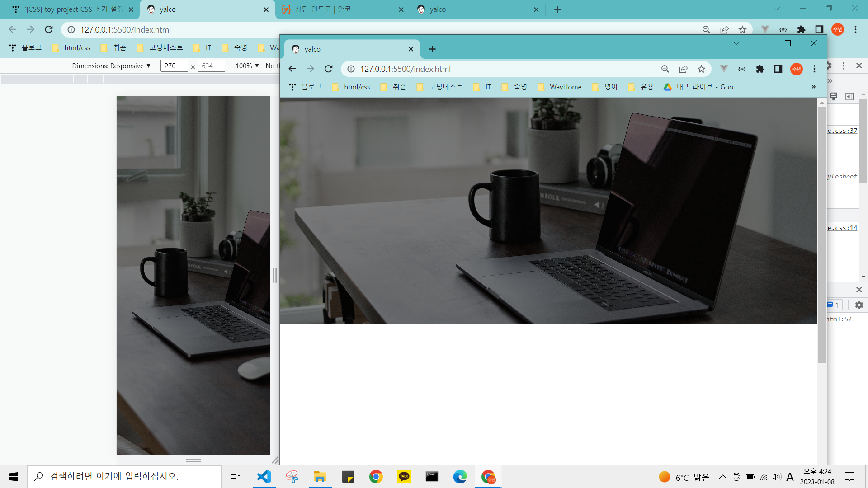868x488 pixels.
Task: Open the html:52 source link in console
Action: [840, 319]
